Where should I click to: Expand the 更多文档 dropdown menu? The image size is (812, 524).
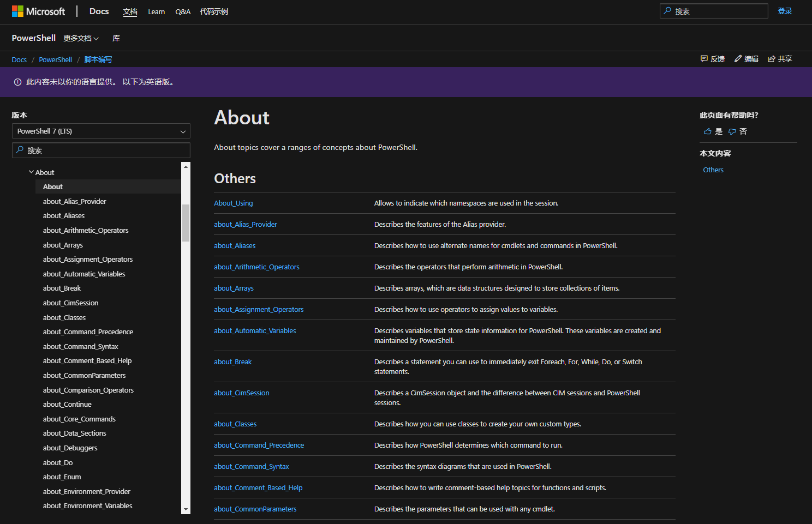pyautogui.click(x=81, y=38)
